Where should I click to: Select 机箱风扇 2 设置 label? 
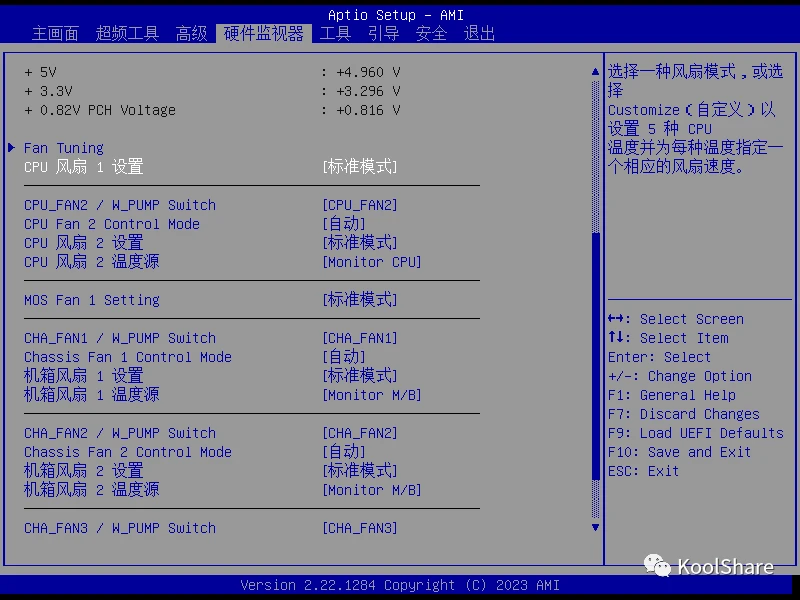pyautogui.click(x=84, y=470)
